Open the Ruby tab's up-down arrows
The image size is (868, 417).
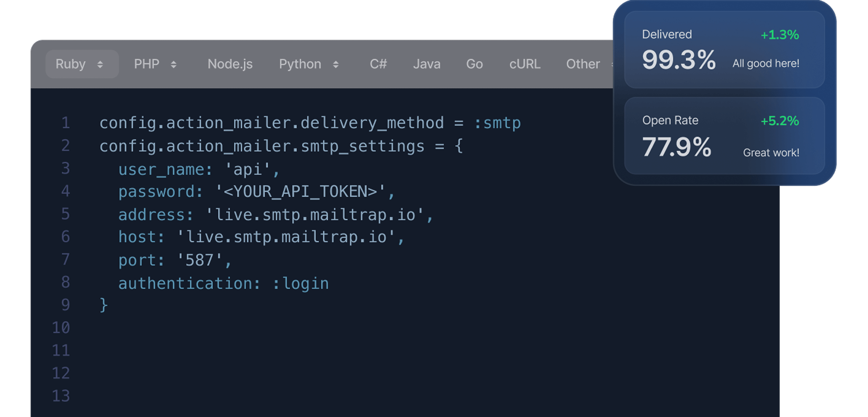[100, 64]
